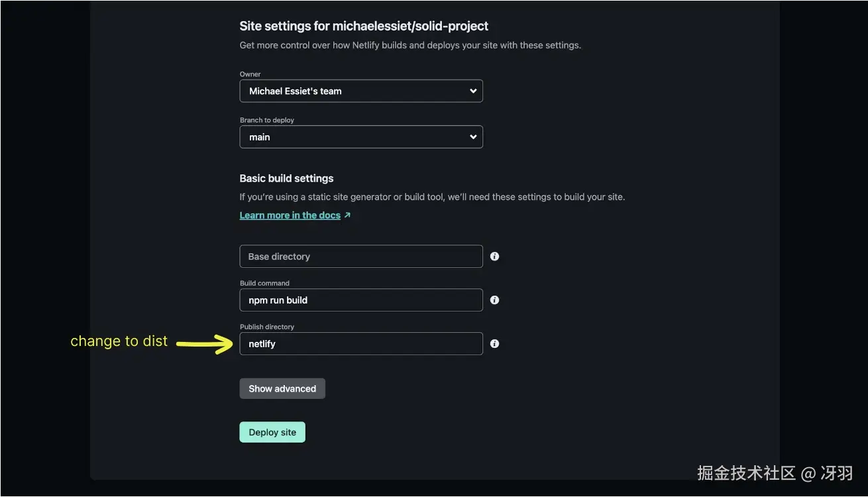The width and height of the screenshot is (868, 497).
Task: Click the Publish directory label
Action: point(267,327)
